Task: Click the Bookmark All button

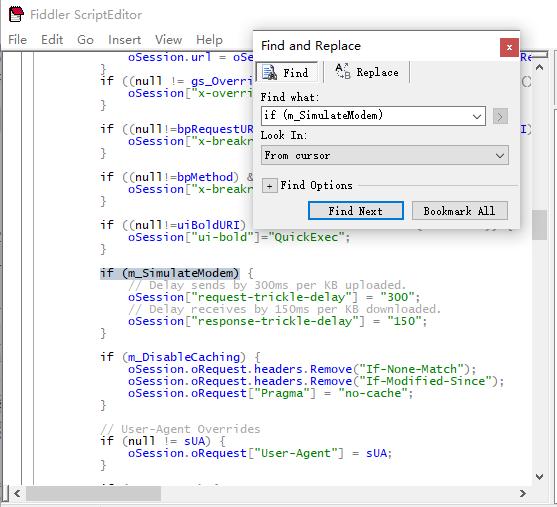Action: pyautogui.click(x=459, y=211)
